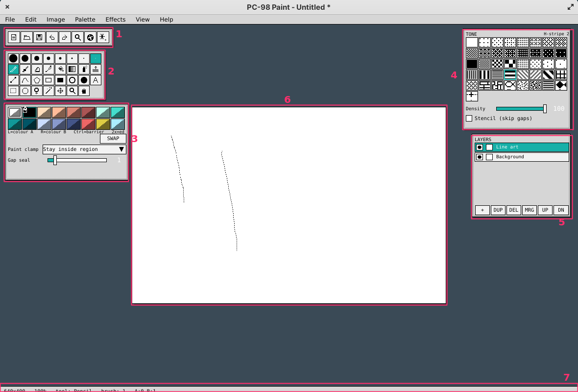
Task: Enable the Stencil (skip gaps) checkbox
Action: coord(469,119)
